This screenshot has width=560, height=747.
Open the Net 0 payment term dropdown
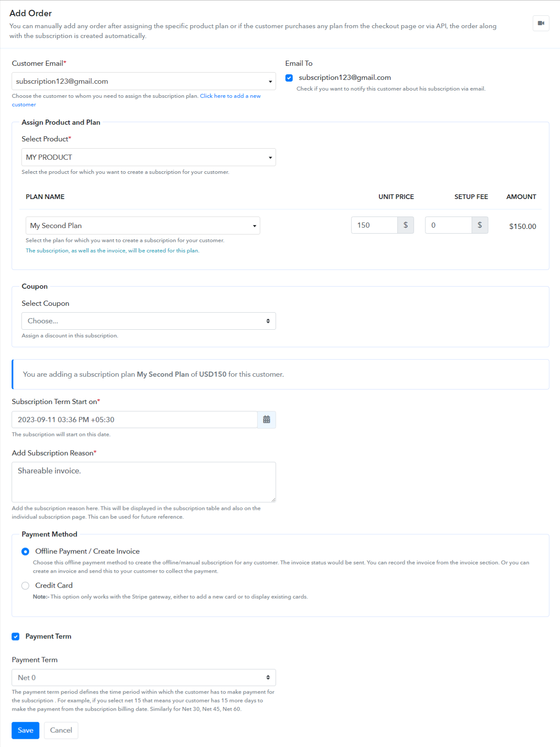click(x=144, y=677)
